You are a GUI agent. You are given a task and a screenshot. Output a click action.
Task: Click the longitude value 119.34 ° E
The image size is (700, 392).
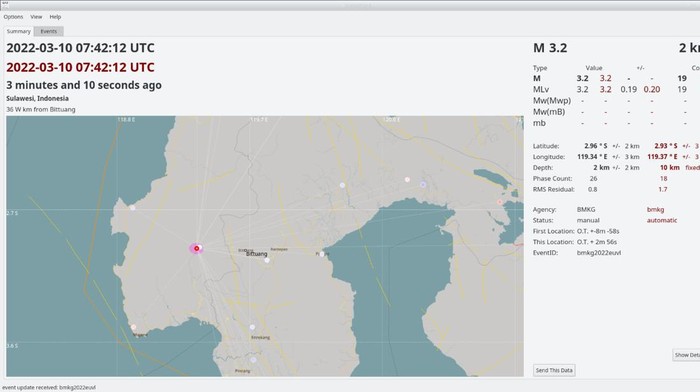click(592, 157)
